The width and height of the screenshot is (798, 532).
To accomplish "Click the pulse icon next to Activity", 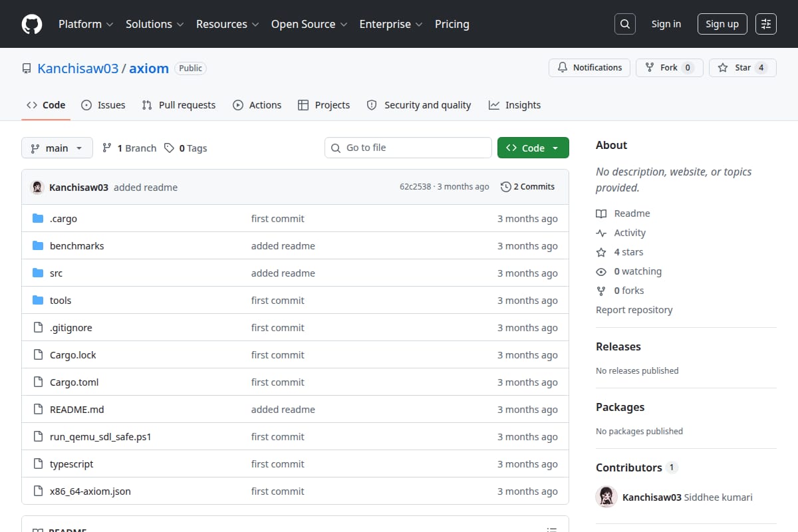I will tap(601, 233).
